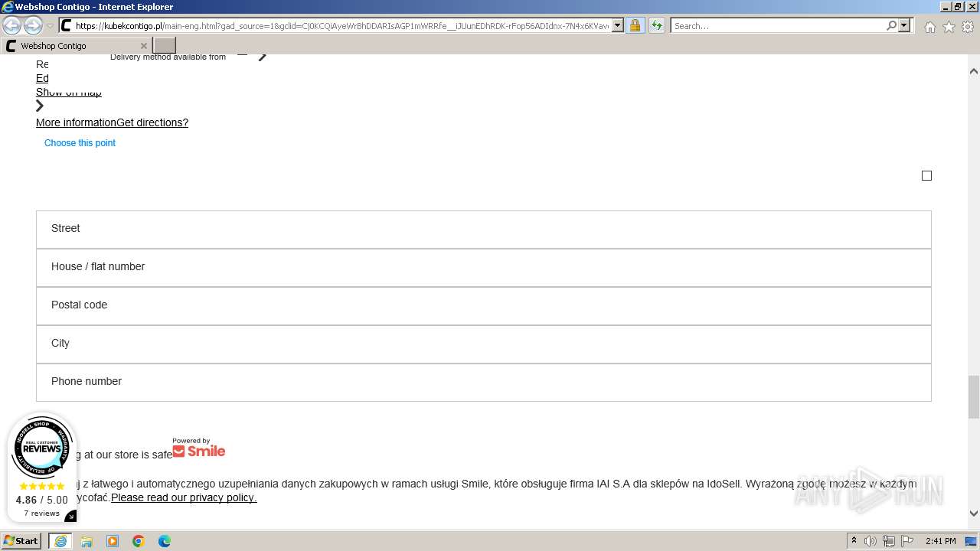Focus the Phone number field
This screenshot has height=551, width=980.
pyautogui.click(x=484, y=383)
